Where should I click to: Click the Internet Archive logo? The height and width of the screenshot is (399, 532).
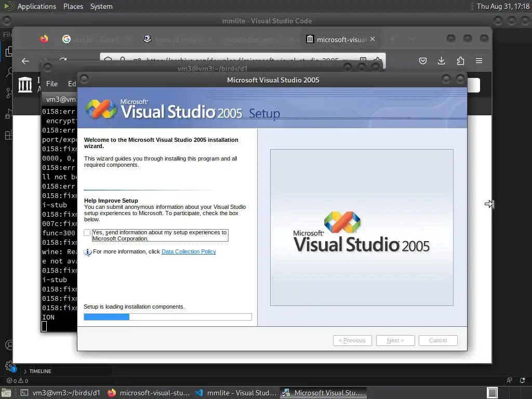(25, 85)
